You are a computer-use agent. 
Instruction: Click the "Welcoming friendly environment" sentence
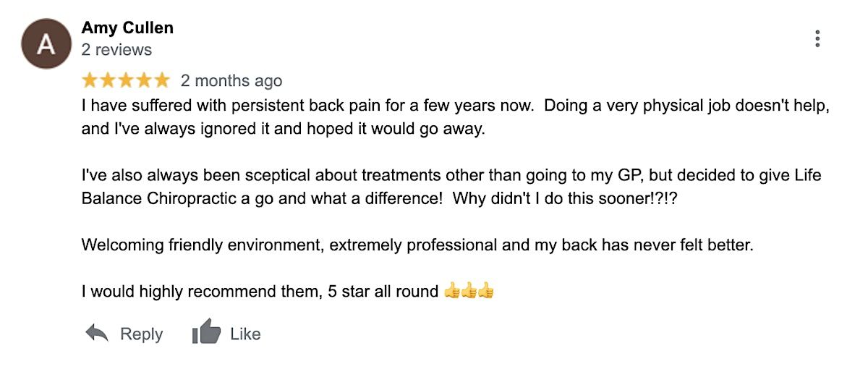(x=417, y=245)
